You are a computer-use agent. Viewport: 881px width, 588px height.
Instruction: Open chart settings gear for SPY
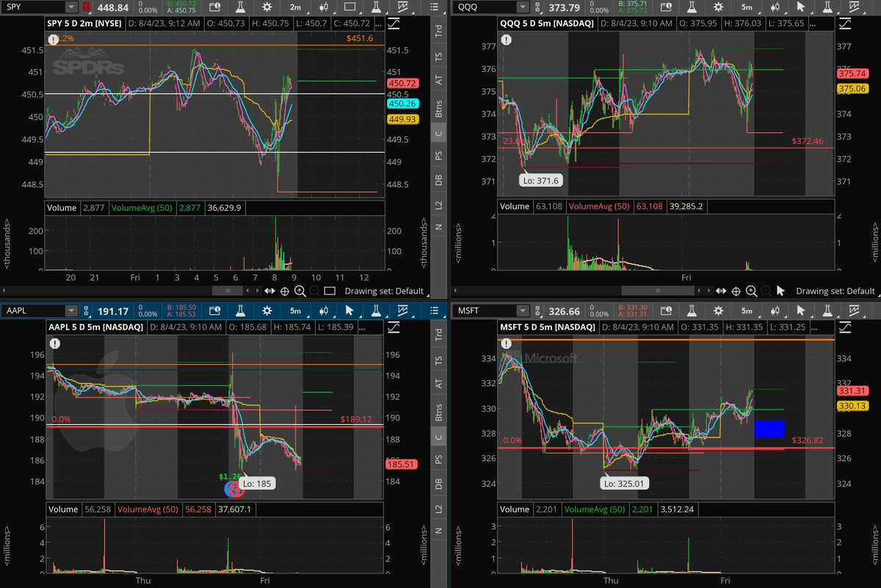(x=268, y=7)
